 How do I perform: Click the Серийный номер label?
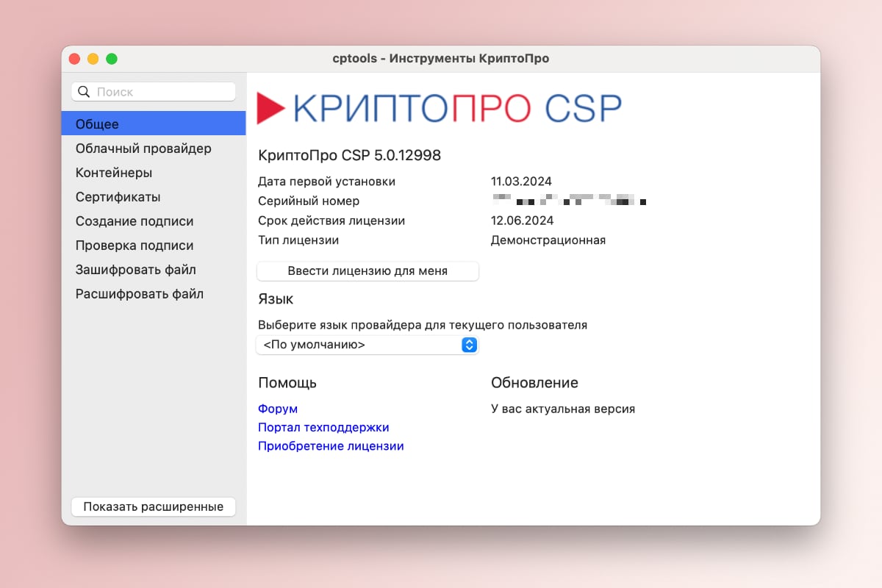click(x=309, y=201)
